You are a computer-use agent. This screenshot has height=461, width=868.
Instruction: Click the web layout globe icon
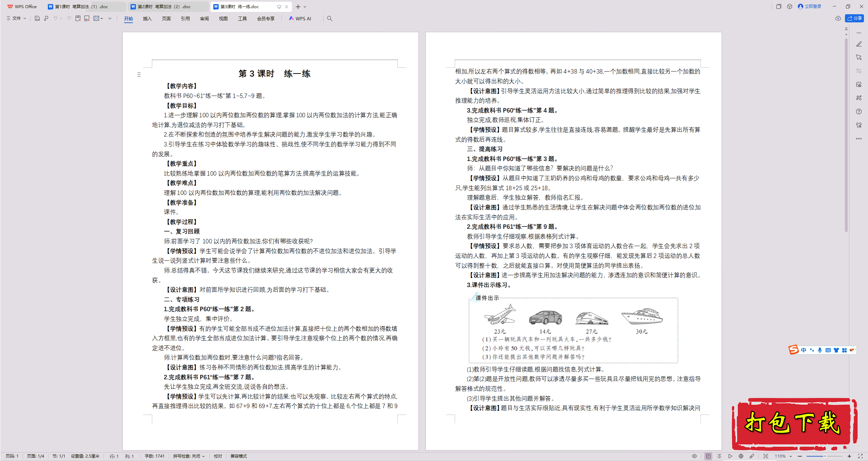741,456
